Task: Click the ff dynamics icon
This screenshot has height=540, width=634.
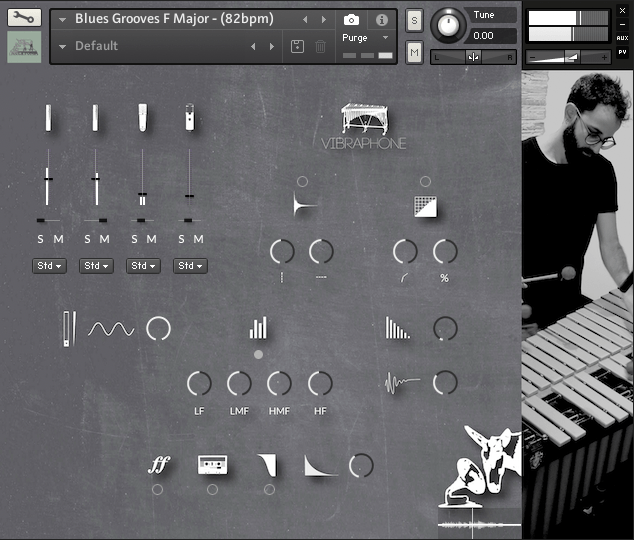Action: pyautogui.click(x=158, y=465)
